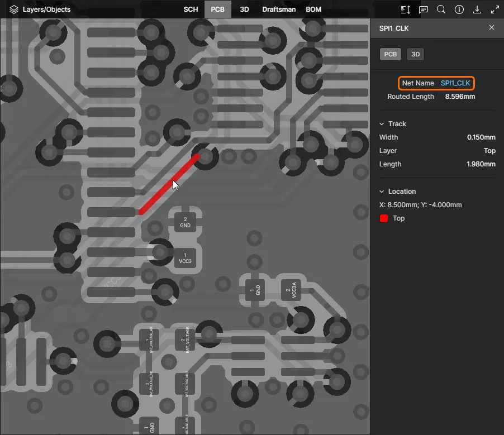Click the track Length value 1.980mm
Viewport: 504px width, 435px height.
(x=481, y=164)
